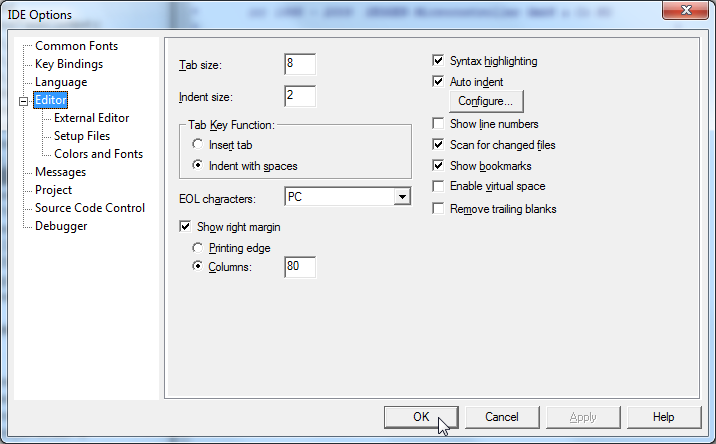
Task: Select Common Fonts in the tree
Action: pyautogui.click(x=76, y=46)
